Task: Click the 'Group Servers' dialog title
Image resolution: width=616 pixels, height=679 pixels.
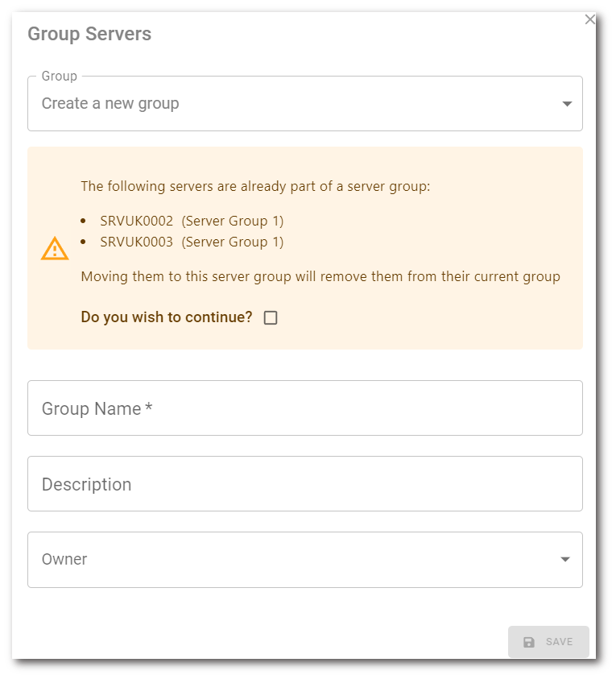Action: coord(89,34)
